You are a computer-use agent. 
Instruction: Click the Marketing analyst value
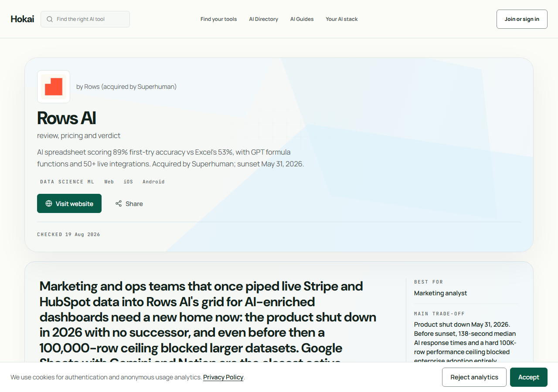(440, 293)
